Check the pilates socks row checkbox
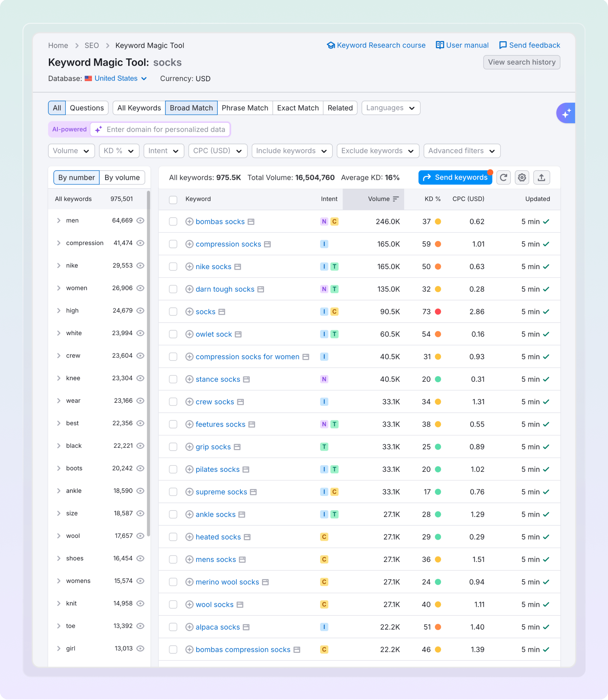 (173, 470)
